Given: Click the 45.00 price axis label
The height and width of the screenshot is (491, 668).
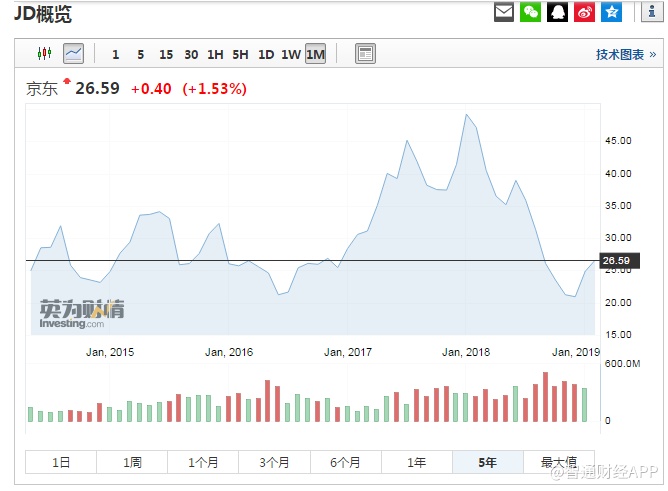Looking at the screenshot, I should click(618, 141).
